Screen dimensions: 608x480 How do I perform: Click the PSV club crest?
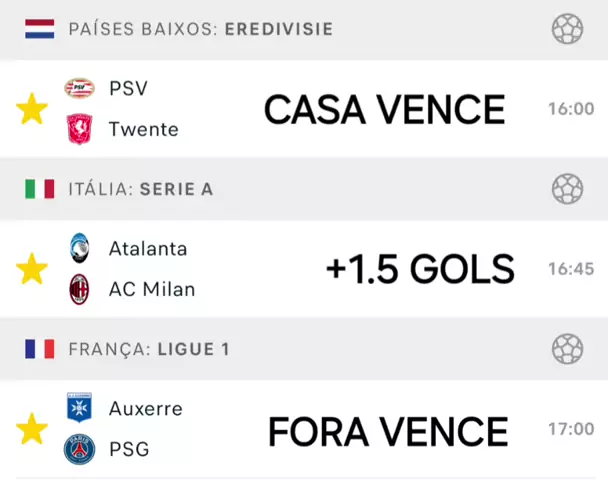point(79,88)
